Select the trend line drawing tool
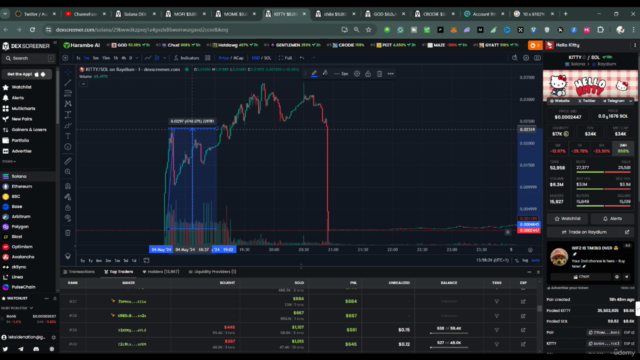Viewport: 640px width, 360px height. (x=68, y=82)
